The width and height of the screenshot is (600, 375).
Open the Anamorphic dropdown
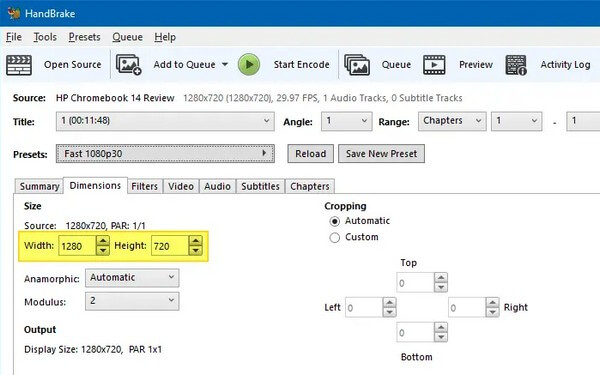132,278
